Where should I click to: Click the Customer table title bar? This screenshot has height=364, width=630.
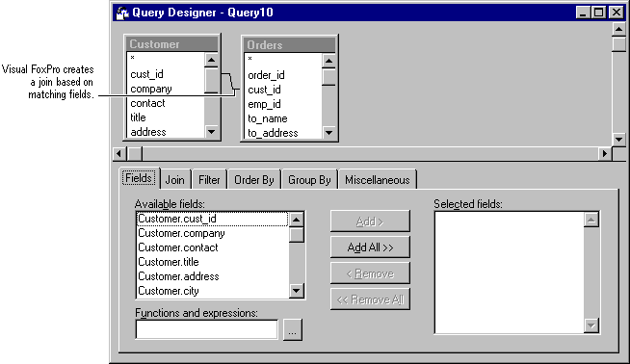(172, 43)
